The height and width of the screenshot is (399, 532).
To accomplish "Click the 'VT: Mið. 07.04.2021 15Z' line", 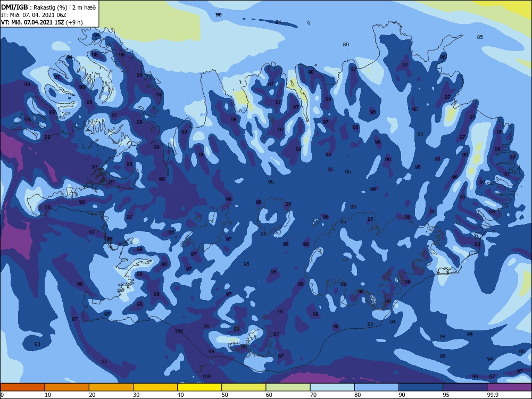I will pyautogui.click(x=32, y=22).
